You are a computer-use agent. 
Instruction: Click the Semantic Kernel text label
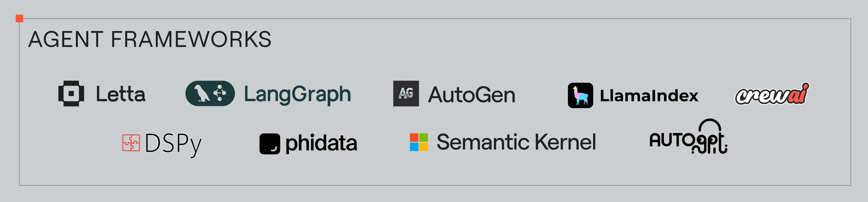[x=516, y=142]
